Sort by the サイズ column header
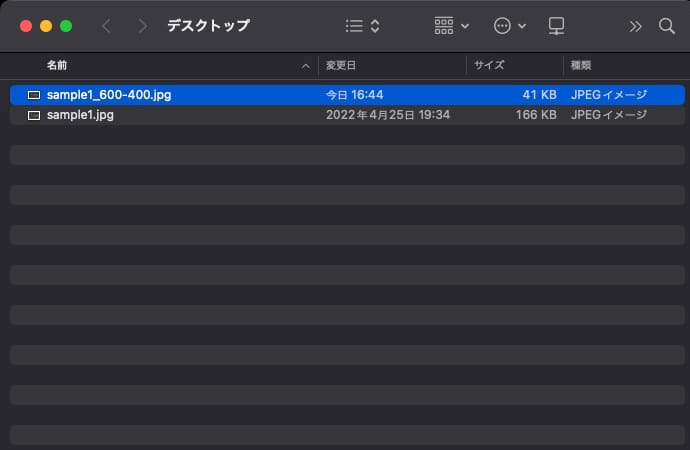 (489, 66)
